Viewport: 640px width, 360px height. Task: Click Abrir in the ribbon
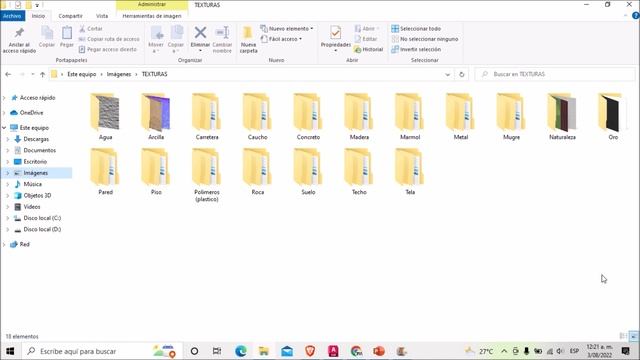point(367,29)
